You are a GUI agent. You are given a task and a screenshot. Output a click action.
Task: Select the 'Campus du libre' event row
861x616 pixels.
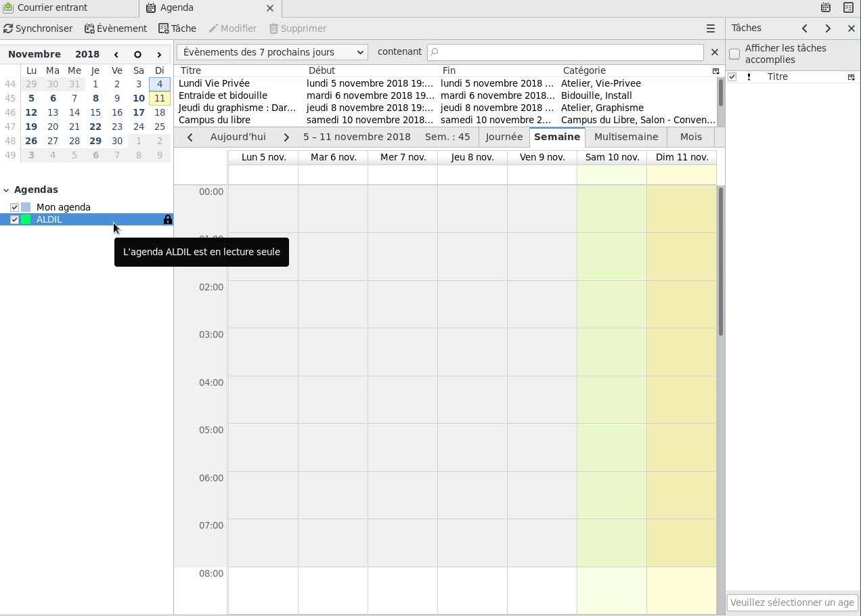click(447, 120)
